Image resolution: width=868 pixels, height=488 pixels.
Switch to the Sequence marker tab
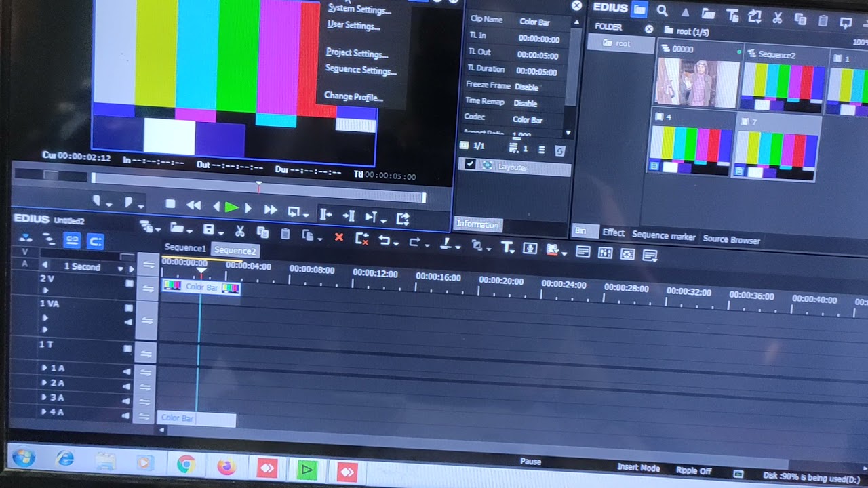click(663, 236)
